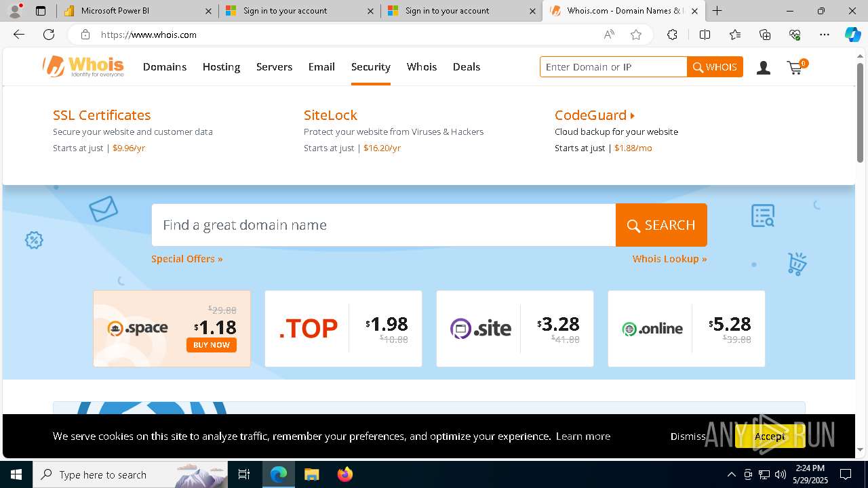Open the Whois menu
Screen dimensions: 868x488
pyautogui.click(x=422, y=66)
